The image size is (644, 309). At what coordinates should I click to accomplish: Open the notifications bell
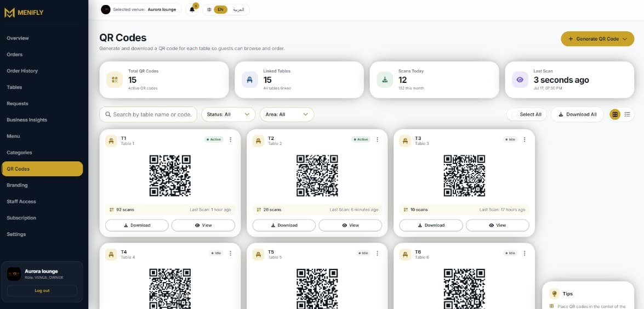coord(192,9)
